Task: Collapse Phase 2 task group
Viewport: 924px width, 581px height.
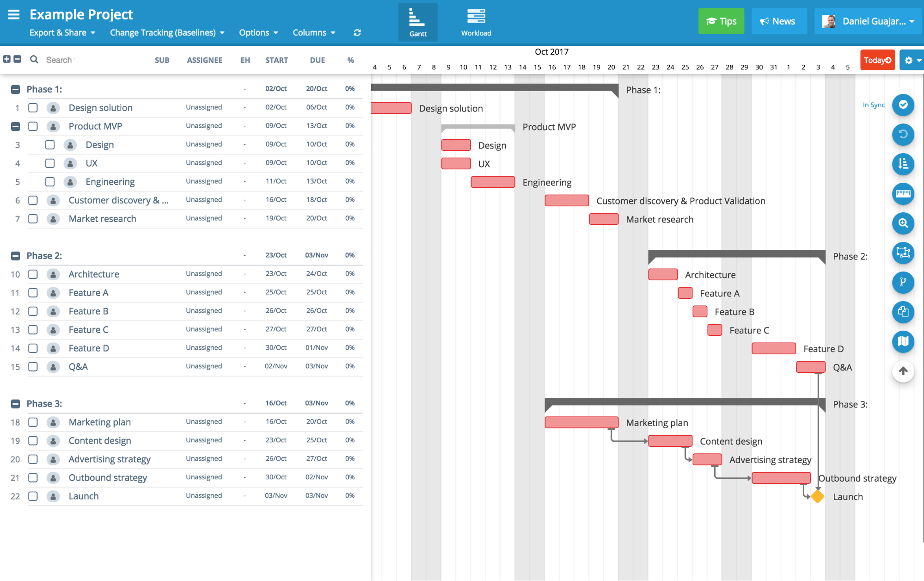Action: [x=15, y=255]
